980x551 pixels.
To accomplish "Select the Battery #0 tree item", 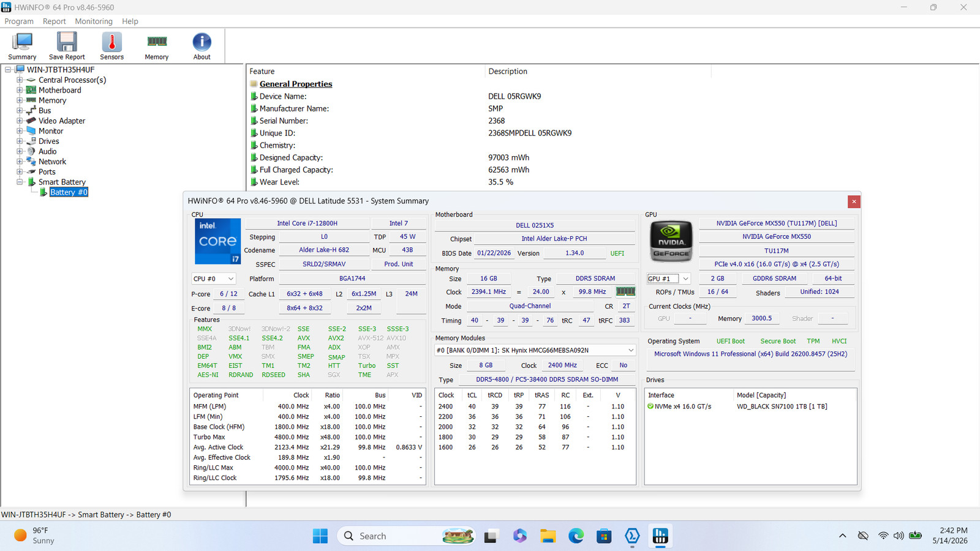I will [x=69, y=192].
